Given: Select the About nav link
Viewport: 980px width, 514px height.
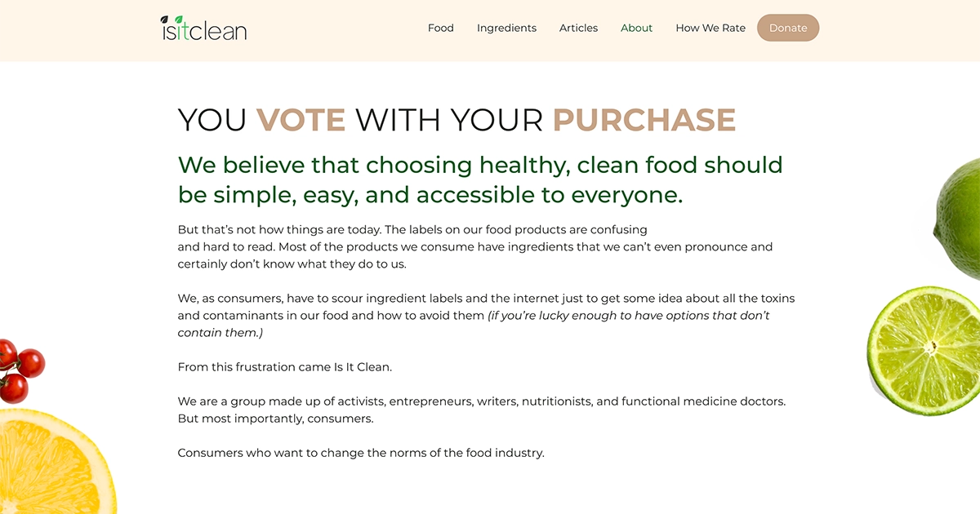Looking at the screenshot, I should pos(636,28).
